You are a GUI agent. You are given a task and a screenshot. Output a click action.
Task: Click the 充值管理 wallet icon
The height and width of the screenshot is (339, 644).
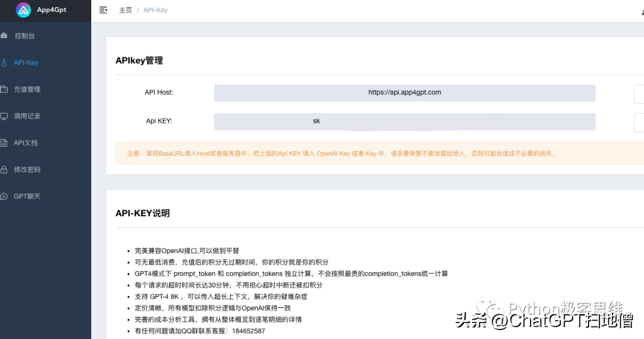pyautogui.click(x=4, y=89)
